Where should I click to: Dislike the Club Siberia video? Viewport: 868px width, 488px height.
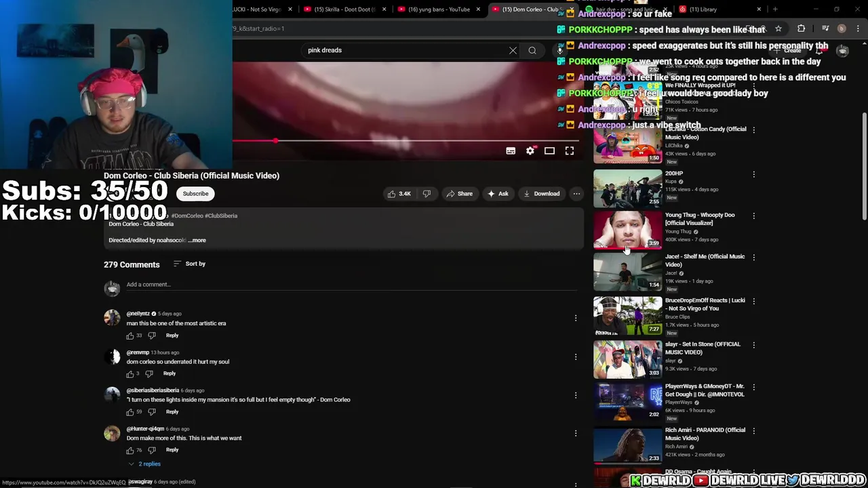coord(427,194)
